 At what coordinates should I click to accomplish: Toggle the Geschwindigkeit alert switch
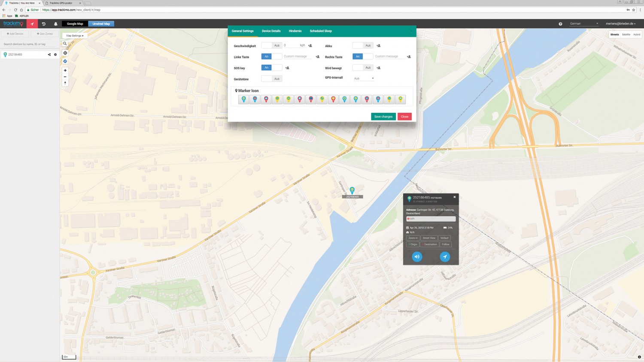[x=272, y=45]
